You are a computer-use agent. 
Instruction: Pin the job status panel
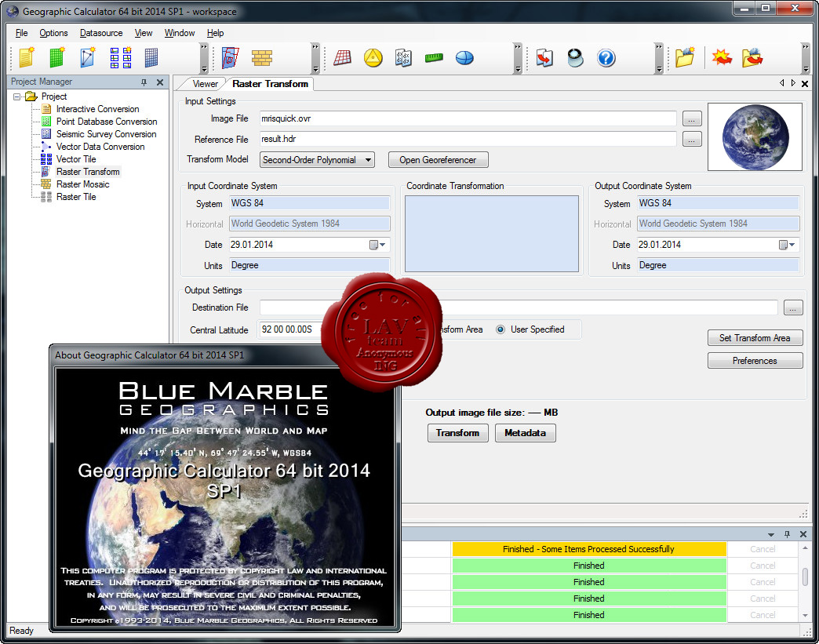(787, 534)
